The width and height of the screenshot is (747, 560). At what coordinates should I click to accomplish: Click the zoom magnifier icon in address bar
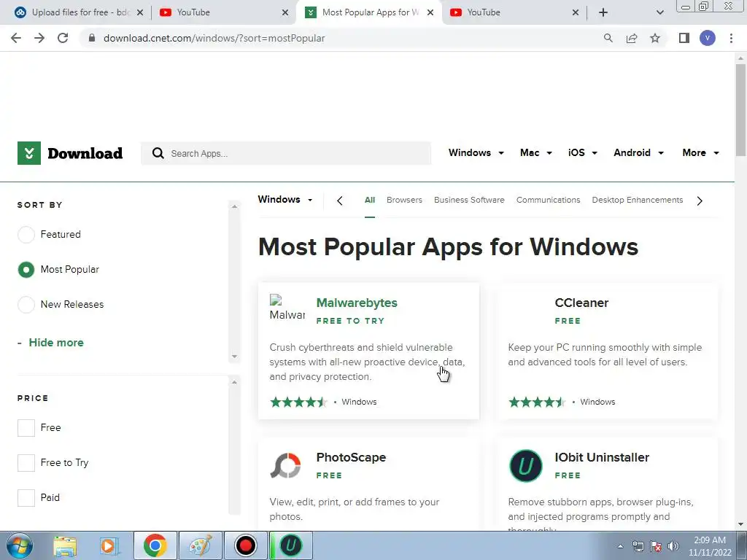pos(608,38)
